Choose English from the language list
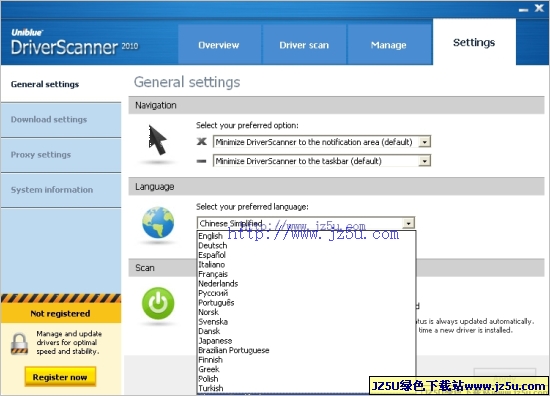This screenshot has height=396, width=550. 306,236
